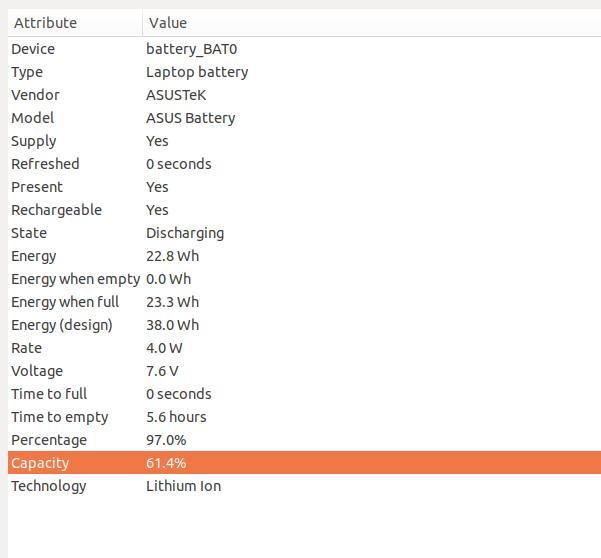Select the Refreshed row
Screen dimensions: 601x558
coord(304,164)
